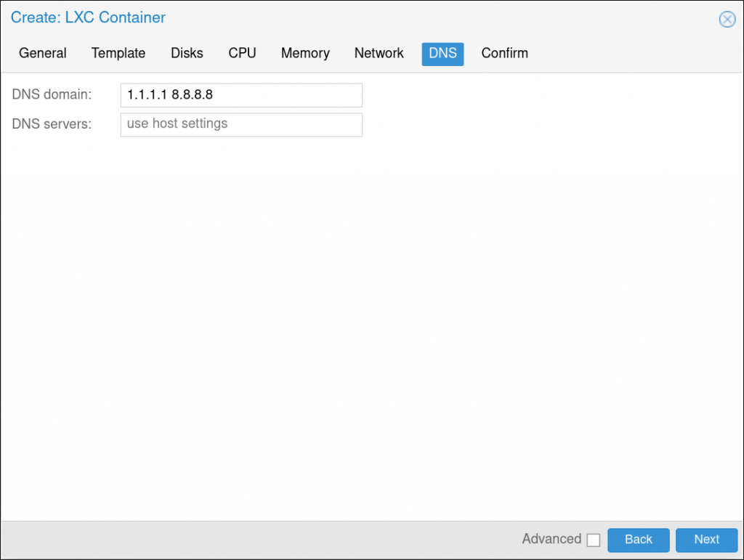The width and height of the screenshot is (744, 560).
Task: Select the CPU tab
Action: (x=242, y=54)
